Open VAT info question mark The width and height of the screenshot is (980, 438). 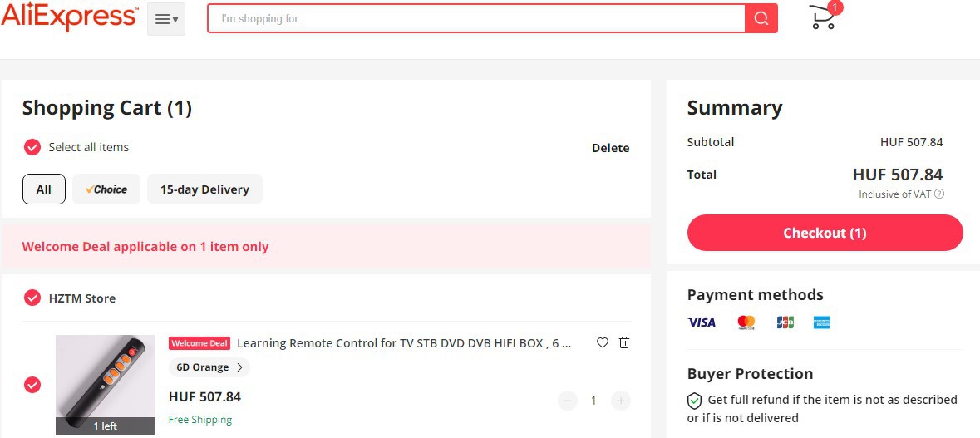tap(939, 194)
